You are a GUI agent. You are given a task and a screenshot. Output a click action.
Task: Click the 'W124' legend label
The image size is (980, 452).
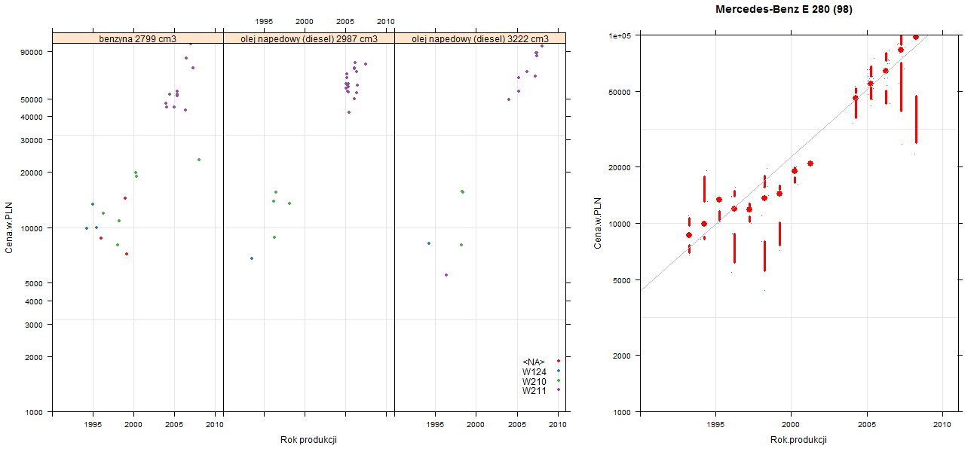(x=534, y=371)
